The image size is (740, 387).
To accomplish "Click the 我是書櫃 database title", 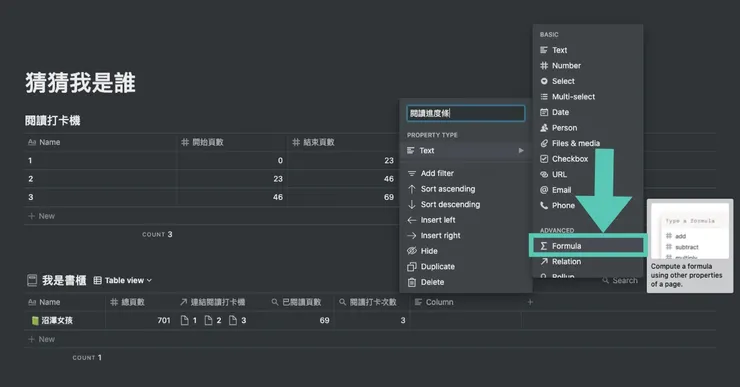I will click(64, 280).
